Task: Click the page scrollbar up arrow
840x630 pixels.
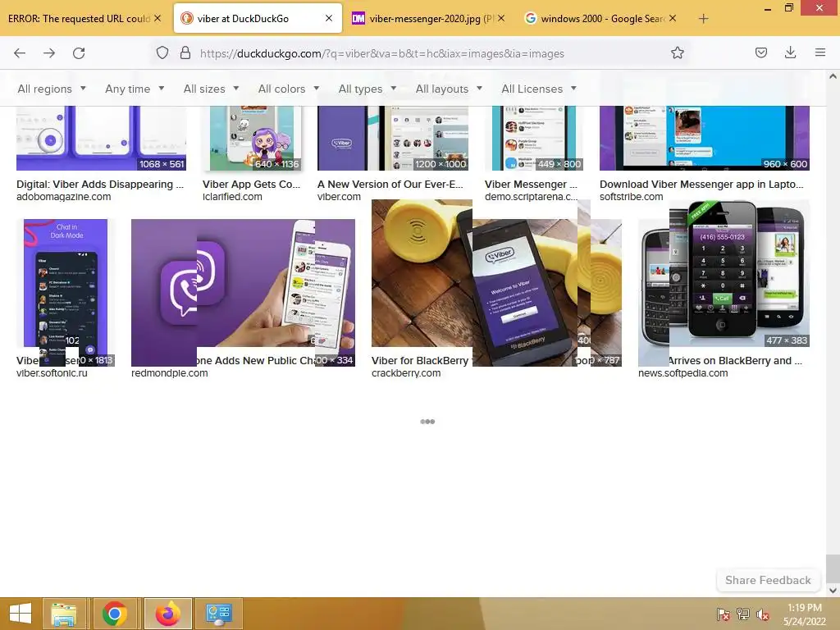Action: (833, 76)
